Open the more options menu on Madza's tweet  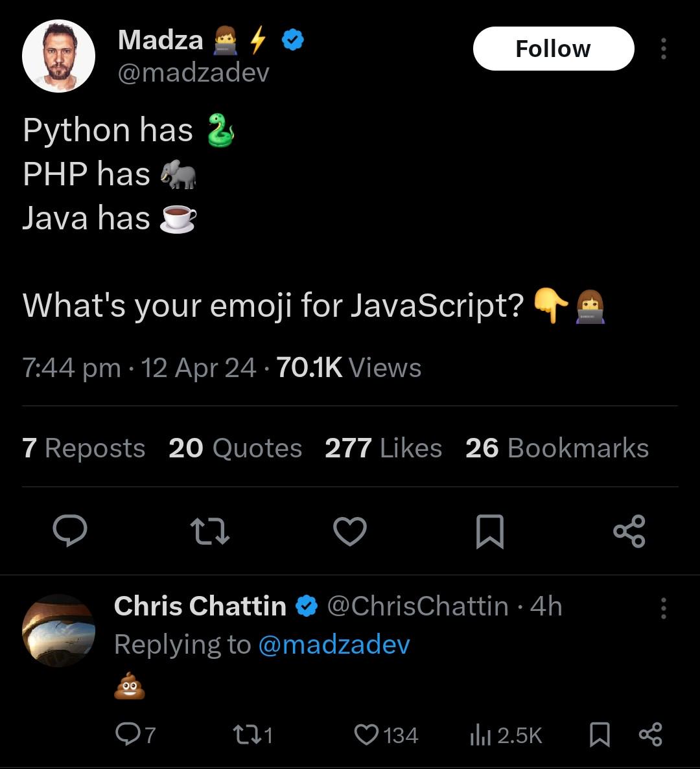click(663, 49)
